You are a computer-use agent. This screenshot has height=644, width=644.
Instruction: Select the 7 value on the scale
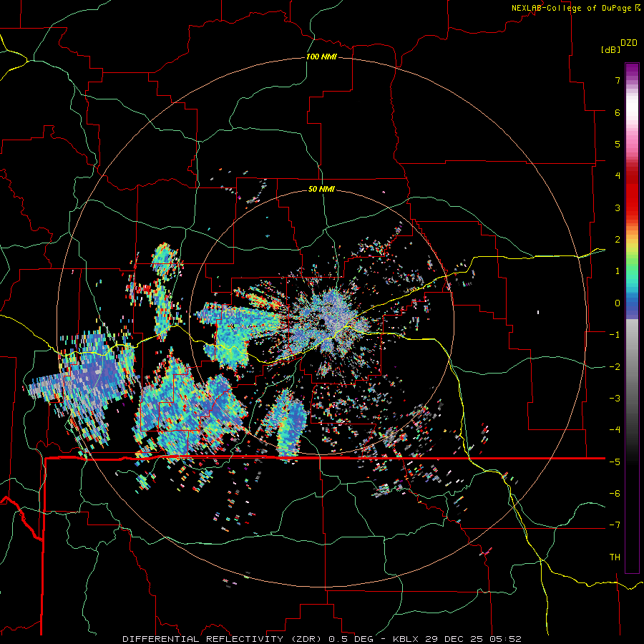pos(618,80)
